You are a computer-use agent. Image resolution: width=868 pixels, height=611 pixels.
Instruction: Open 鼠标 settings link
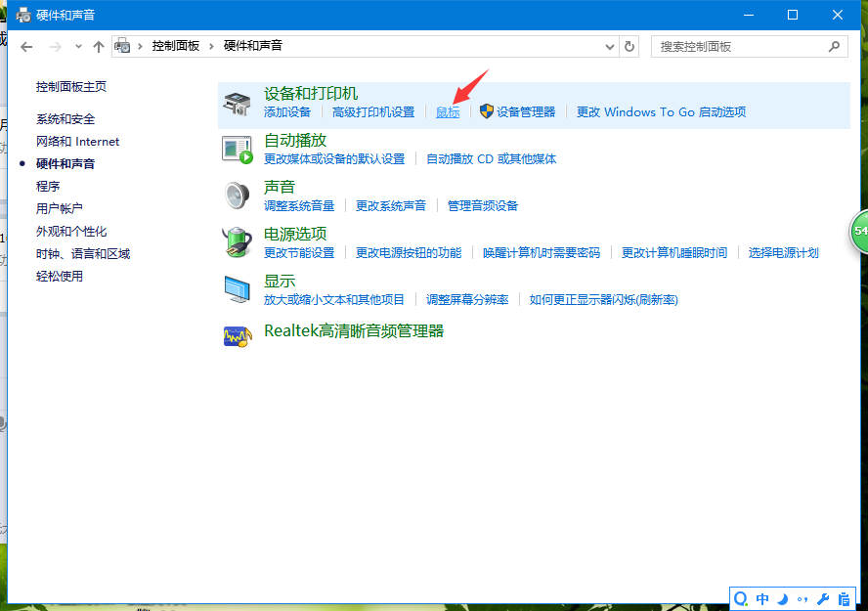(x=447, y=111)
